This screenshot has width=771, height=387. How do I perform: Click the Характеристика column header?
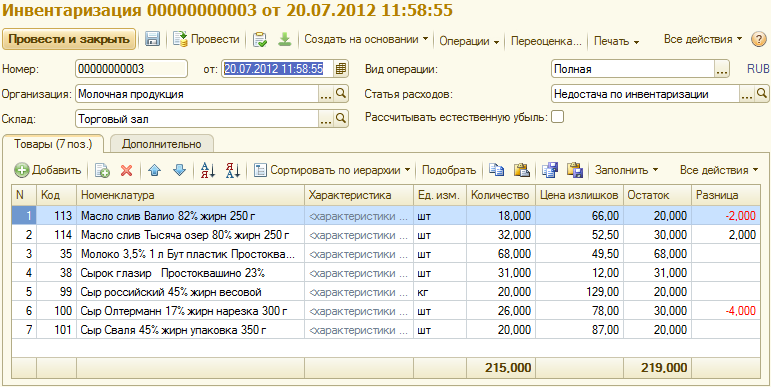click(x=359, y=195)
